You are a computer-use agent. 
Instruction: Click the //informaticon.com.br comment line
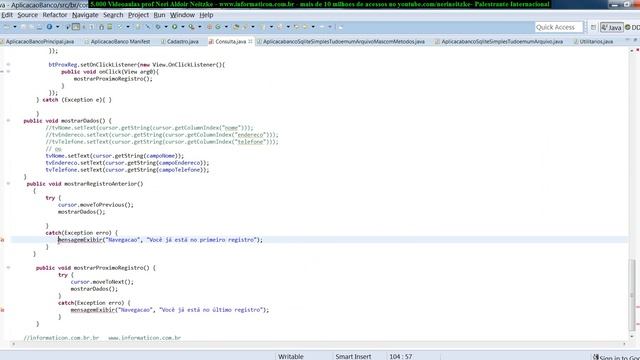click(x=102, y=338)
